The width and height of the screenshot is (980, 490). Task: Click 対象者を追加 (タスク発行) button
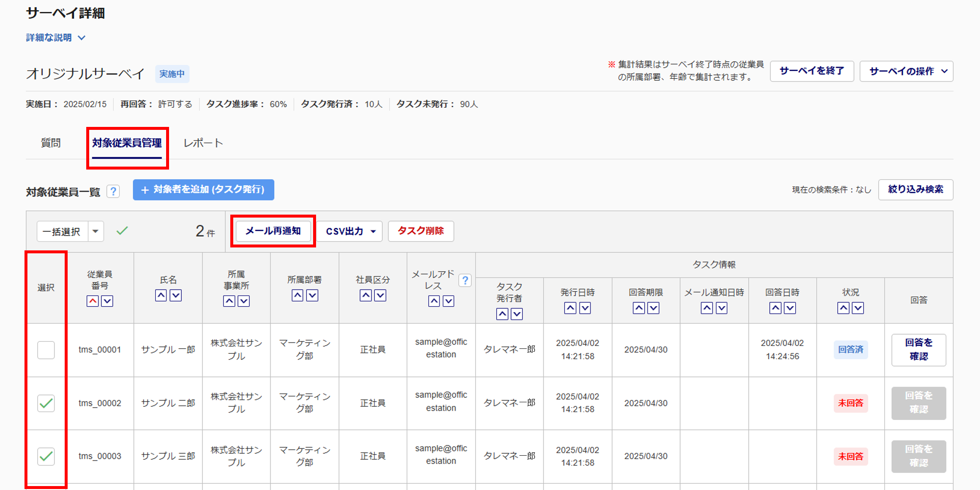(x=203, y=190)
